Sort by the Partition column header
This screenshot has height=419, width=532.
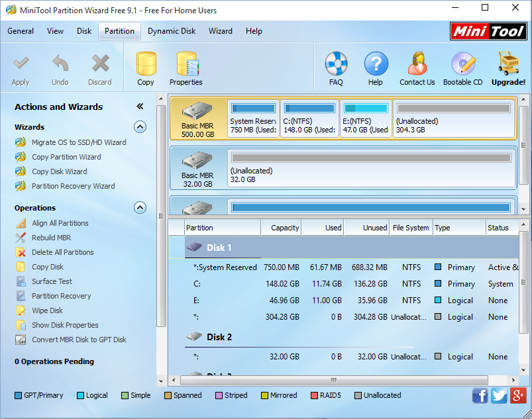[223, 228]
